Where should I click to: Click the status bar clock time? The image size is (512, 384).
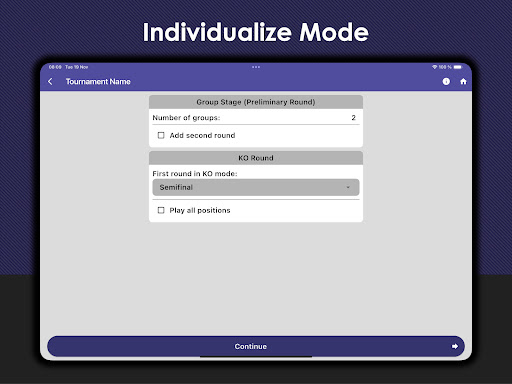click(x=55, y=67)
